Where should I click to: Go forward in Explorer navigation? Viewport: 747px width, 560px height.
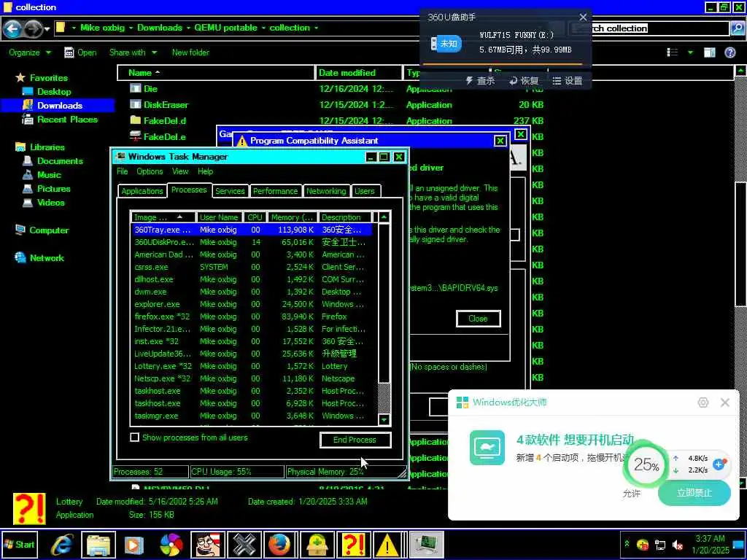pyautogui.click(x=32, y=29)
